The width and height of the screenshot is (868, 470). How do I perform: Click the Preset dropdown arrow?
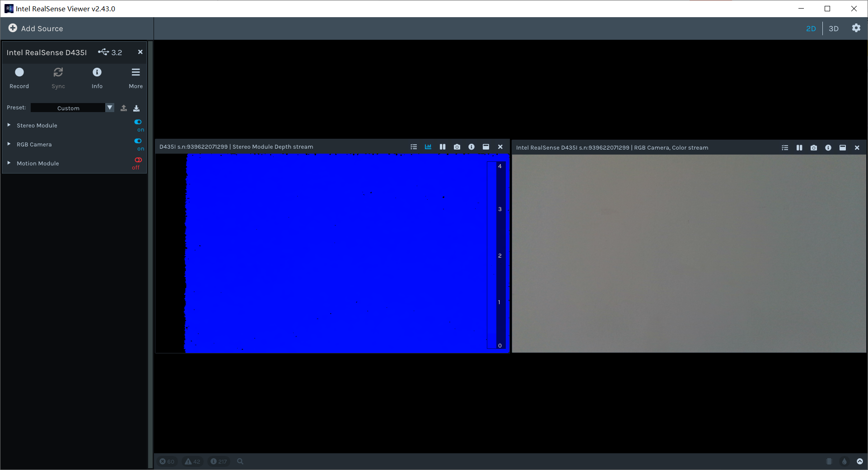pyautogui.click(x=109, y=108)
